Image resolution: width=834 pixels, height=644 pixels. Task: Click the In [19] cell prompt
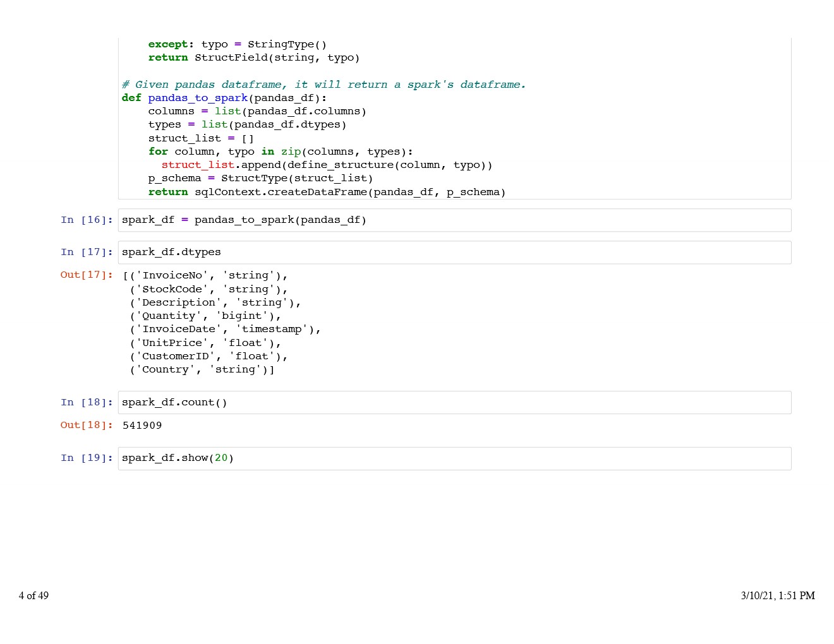tap(87, 458)
